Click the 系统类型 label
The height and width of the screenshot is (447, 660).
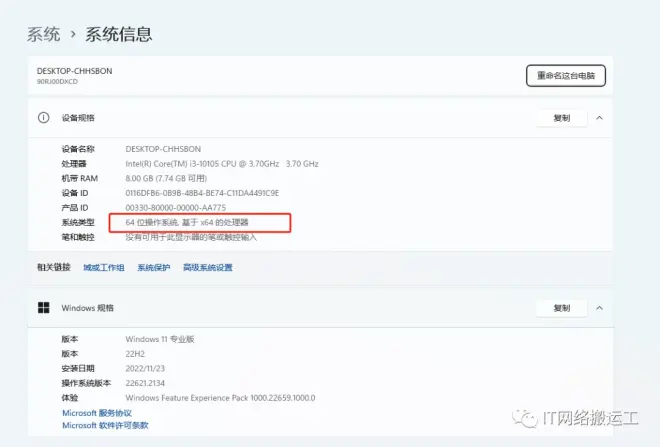(x=78, y=222)
